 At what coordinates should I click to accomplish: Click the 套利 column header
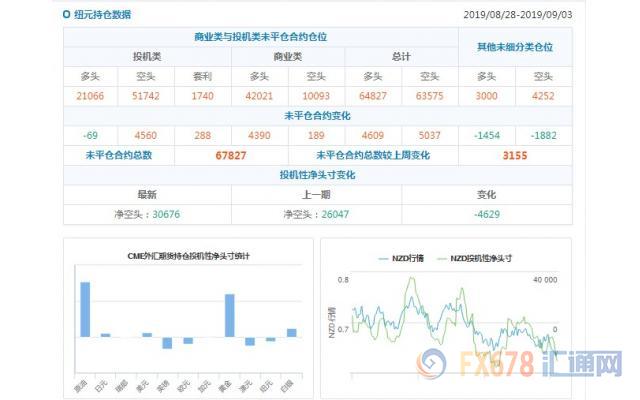click(x=202, y=76)
